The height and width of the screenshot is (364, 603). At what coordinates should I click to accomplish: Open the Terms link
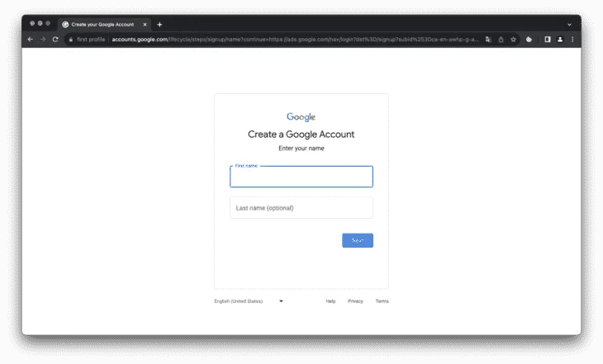(382, 301)
